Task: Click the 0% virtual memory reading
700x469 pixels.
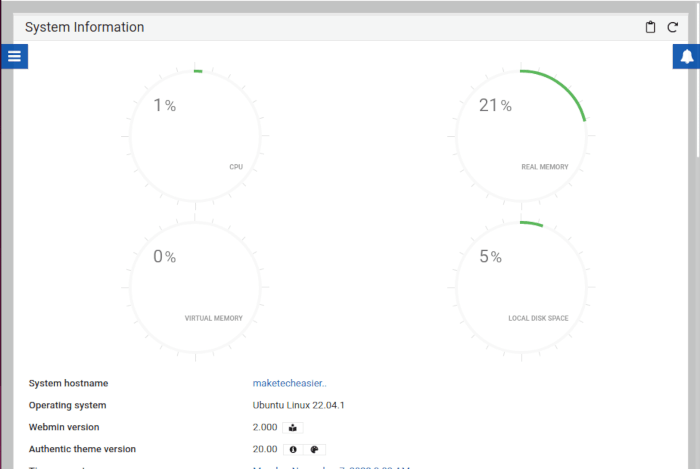Action: coord(164,257)
